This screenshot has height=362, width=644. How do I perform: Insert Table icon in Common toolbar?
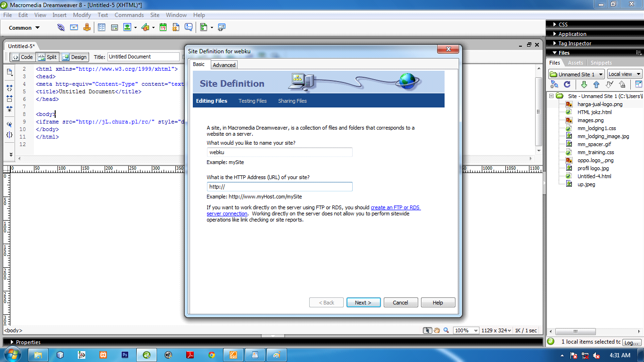tap(101, 27)
